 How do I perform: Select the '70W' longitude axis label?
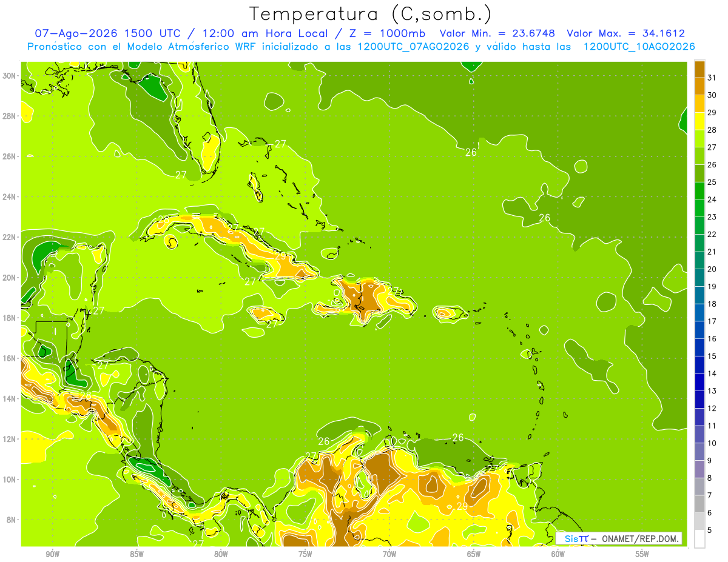click(389, 555)
